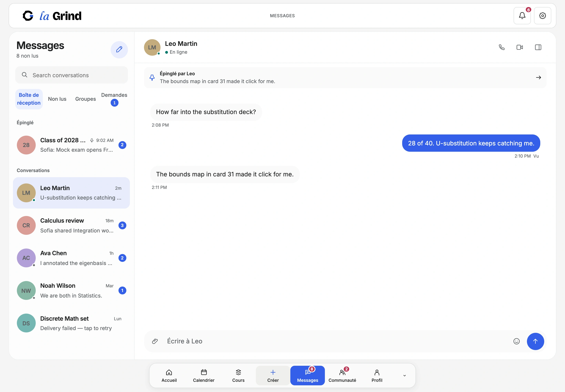Compose a new message with pencil icon
Screen dimensions: 565x392
pyautogui.click(x=119, y=50)
